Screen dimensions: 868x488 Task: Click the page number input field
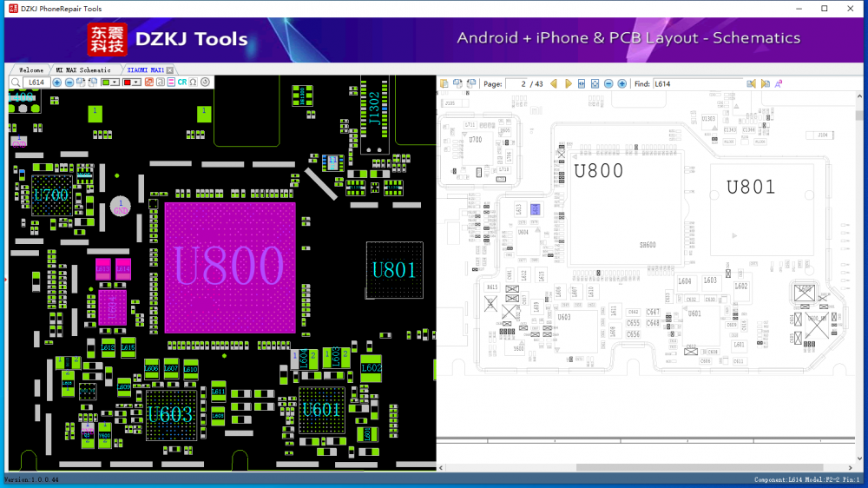516,83
